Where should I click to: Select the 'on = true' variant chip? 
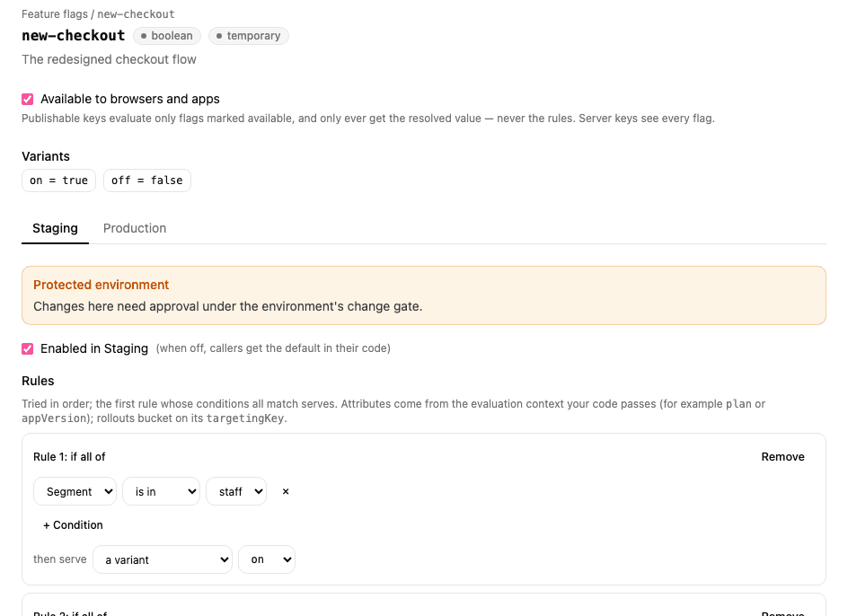click(x=59, y=180)
